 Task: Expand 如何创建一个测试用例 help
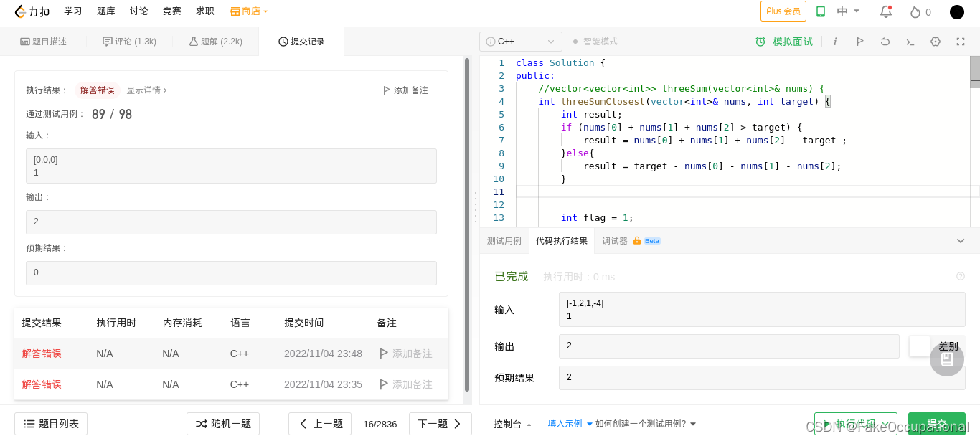646,424
